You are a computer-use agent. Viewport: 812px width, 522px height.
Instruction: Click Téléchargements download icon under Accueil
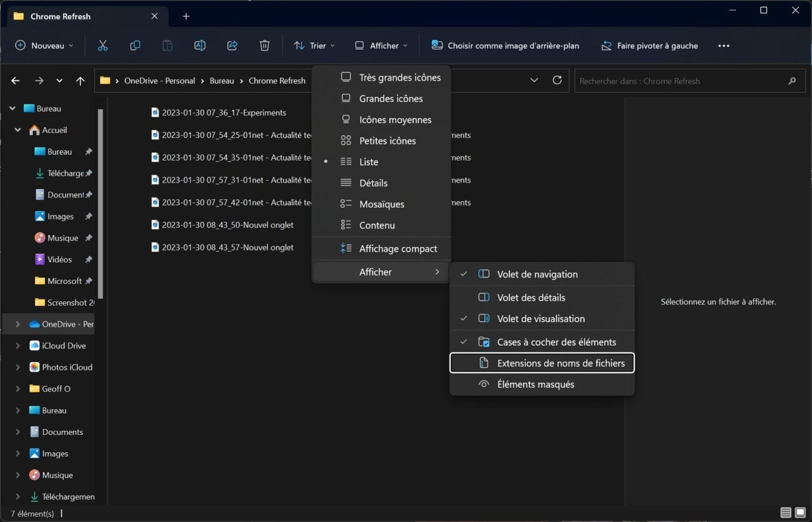(x=40, y=173)
